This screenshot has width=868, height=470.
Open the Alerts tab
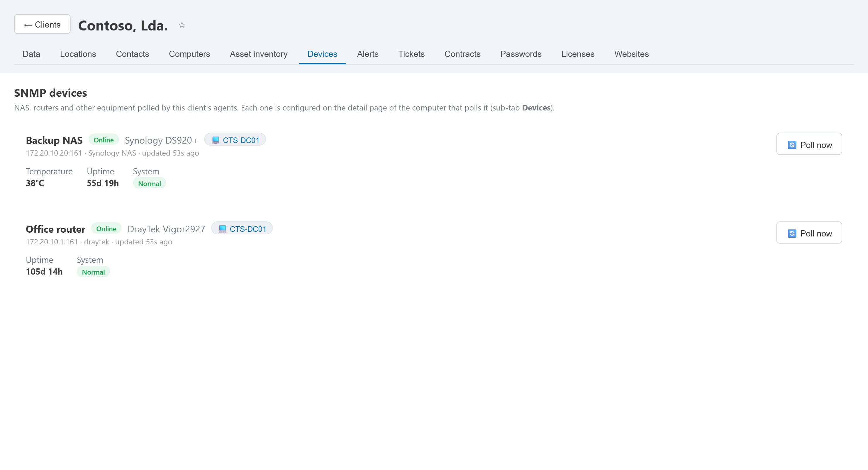point(368,54)
